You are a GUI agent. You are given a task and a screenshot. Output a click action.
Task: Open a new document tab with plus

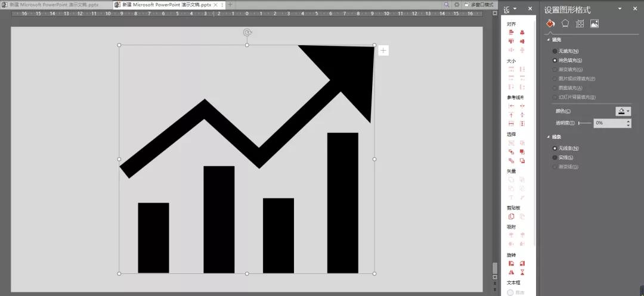click(230, 5)
